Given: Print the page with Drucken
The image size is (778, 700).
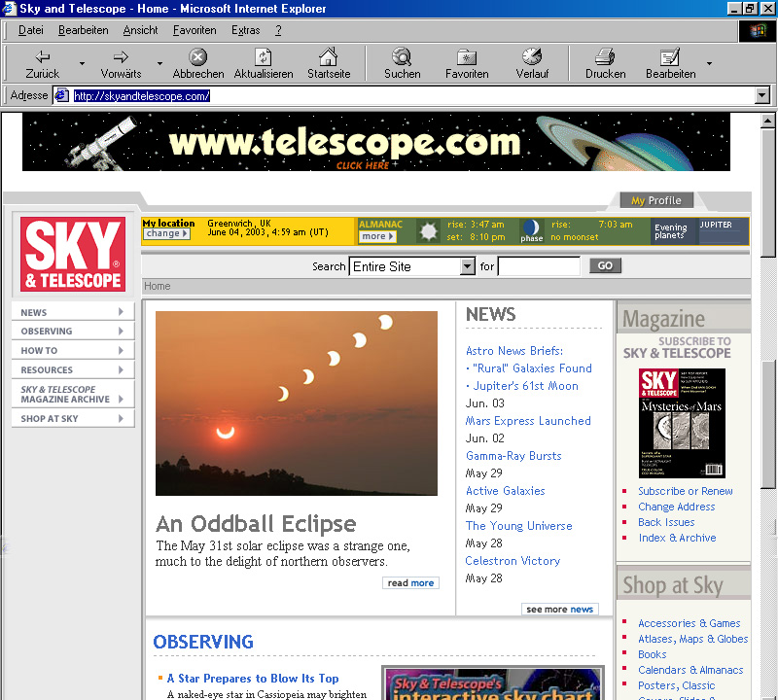Looking at the screenshot, I should coord(605,63).
